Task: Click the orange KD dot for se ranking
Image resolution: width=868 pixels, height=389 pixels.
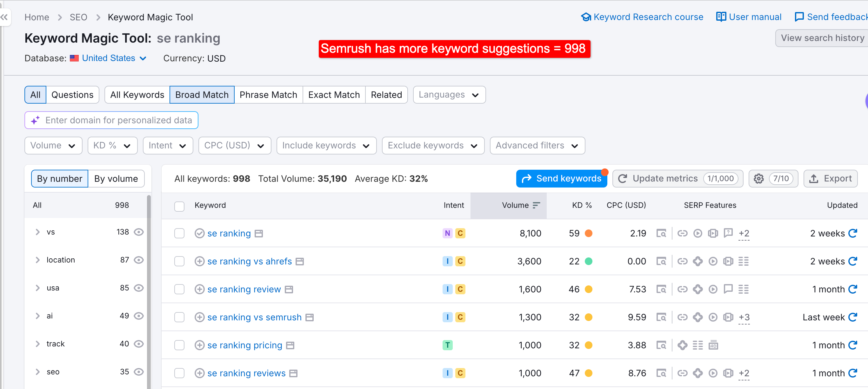Action: point(589,233)
